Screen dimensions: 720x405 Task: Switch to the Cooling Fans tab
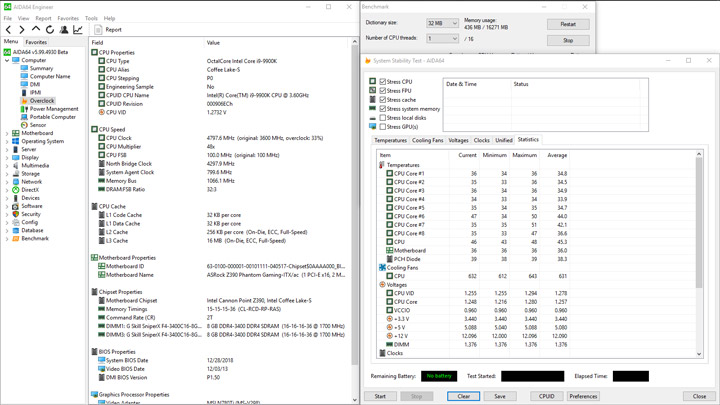[427, 141]
